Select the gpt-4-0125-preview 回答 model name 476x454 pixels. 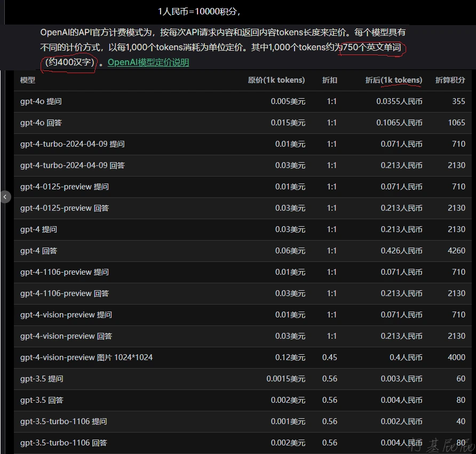[x=65, y=208]
